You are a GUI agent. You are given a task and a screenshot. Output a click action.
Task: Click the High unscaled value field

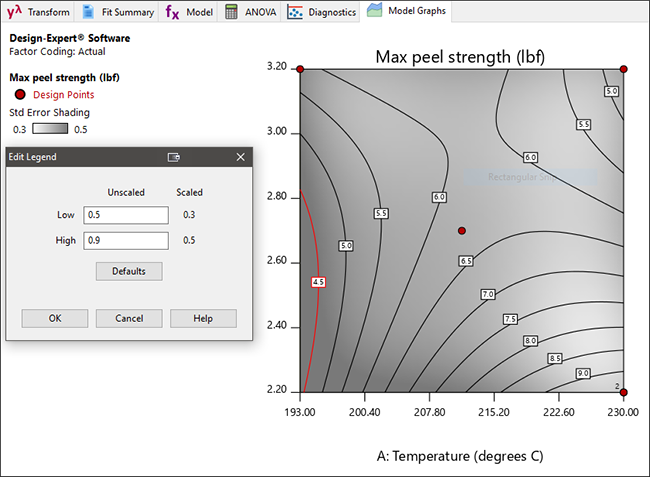click(125, 240)
